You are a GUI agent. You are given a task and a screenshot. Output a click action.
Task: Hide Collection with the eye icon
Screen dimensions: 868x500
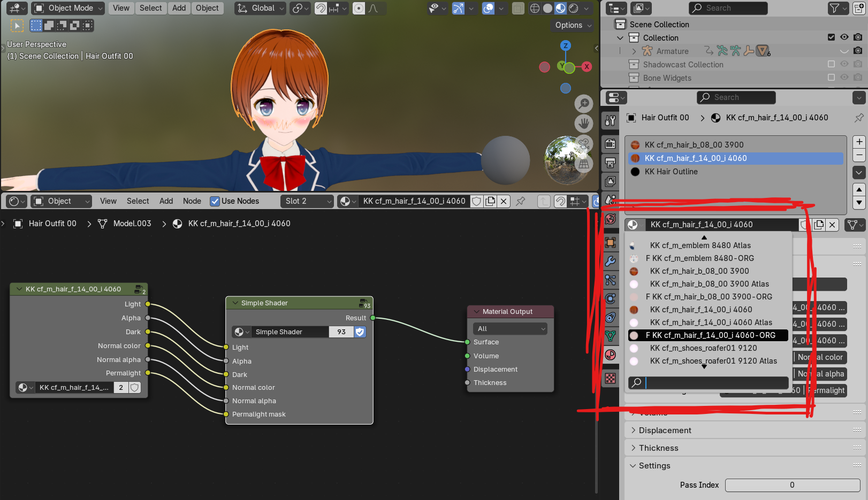click(844, 37)
